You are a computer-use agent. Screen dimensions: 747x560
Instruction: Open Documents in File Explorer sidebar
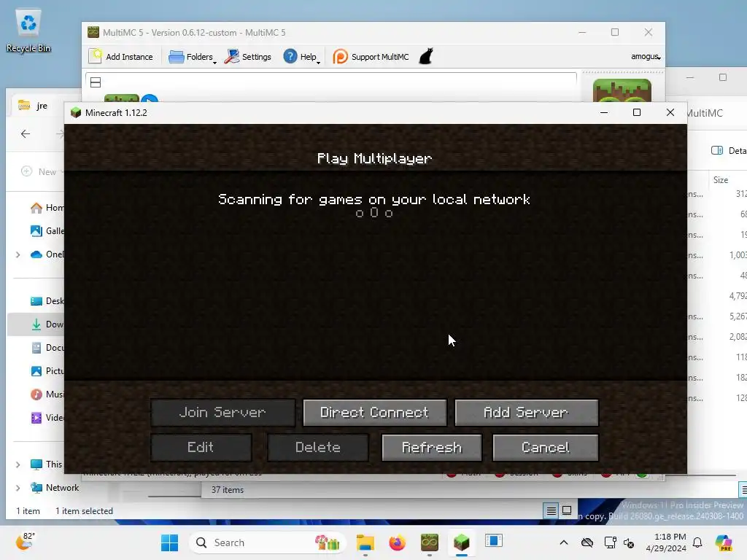[47, 348]
